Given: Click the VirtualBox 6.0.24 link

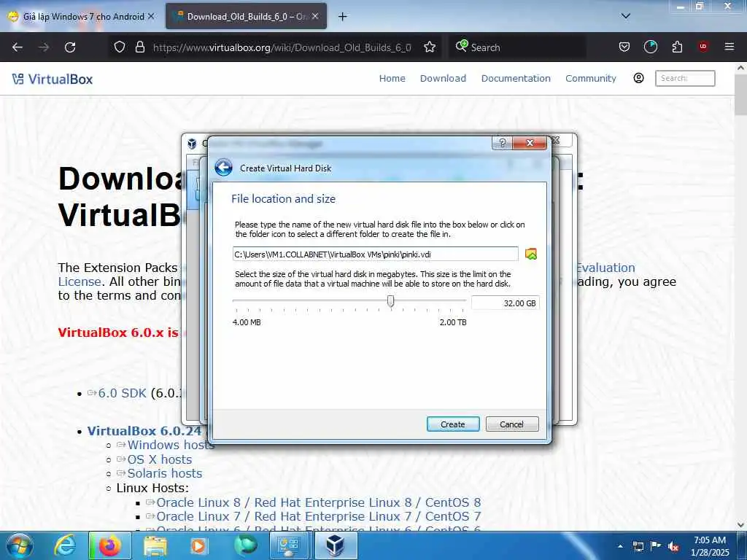Looking at the screenshot, I should (x=144, y=431).
